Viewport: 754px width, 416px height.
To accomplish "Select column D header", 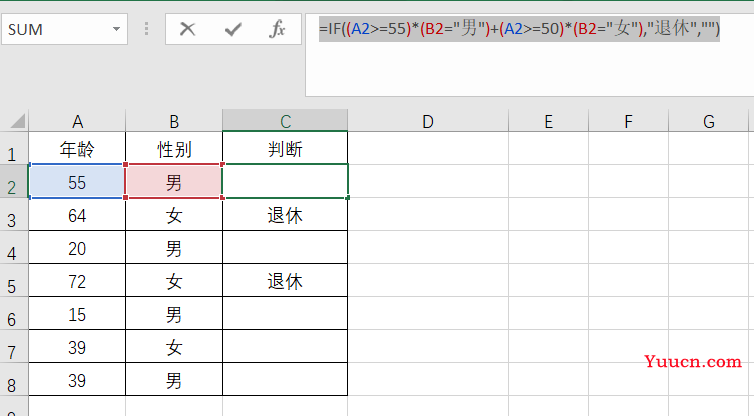I will [x=428, y=122].
